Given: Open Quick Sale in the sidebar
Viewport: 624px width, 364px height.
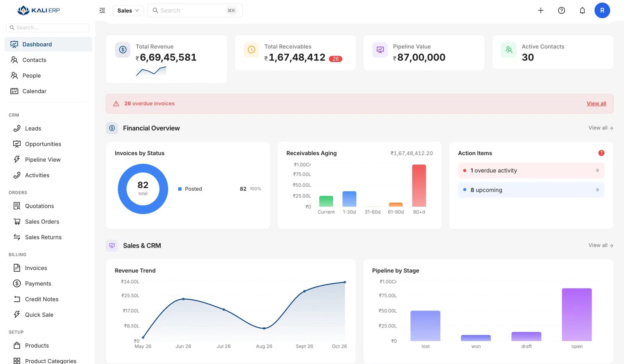Looking at the screenshot, I should (48, 315).
